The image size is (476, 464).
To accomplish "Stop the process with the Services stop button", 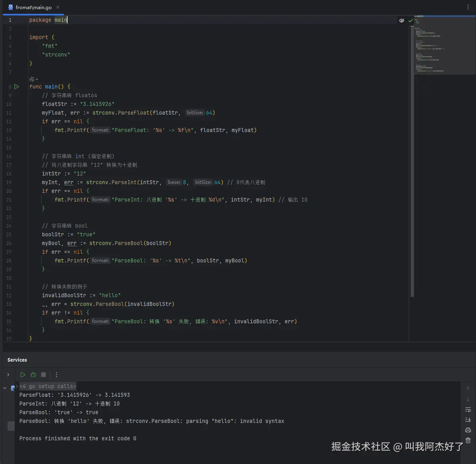I will point(43,375).
